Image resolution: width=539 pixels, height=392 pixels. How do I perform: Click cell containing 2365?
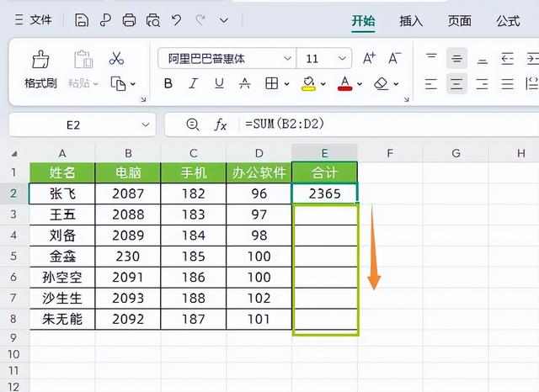pos(324,193)
